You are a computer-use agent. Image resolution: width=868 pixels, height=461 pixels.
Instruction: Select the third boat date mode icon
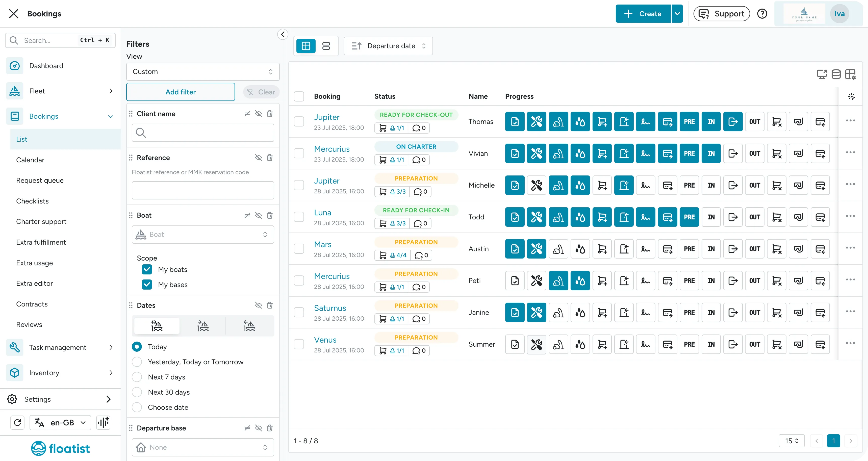(x=249, y=325)
